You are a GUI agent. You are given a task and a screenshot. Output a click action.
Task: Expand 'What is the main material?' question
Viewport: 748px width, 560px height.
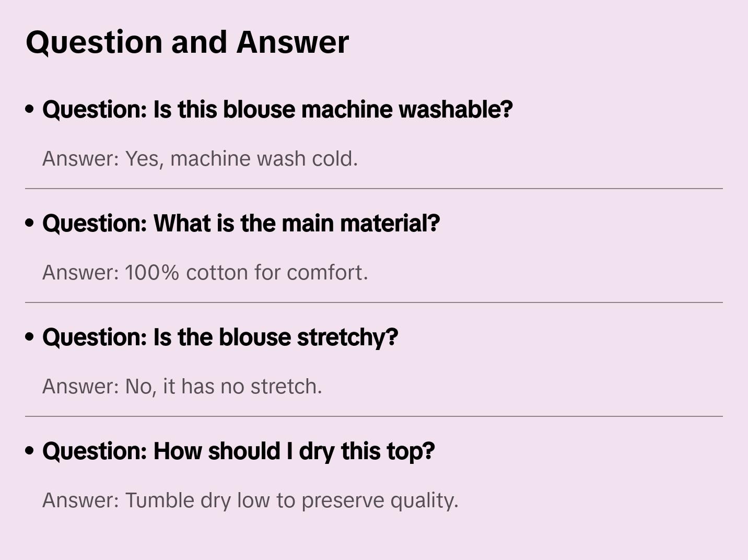coord(241,224)
